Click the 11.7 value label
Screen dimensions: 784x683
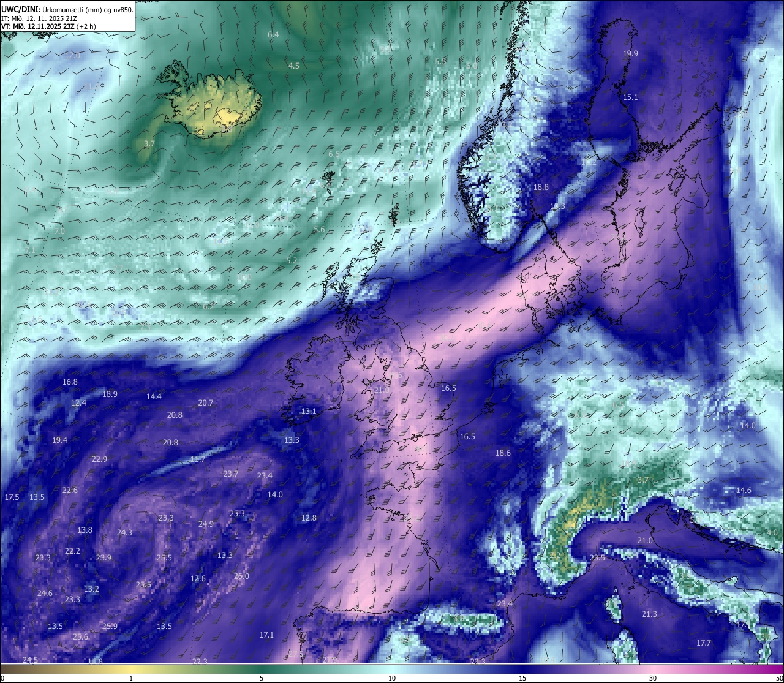point(197,459)
